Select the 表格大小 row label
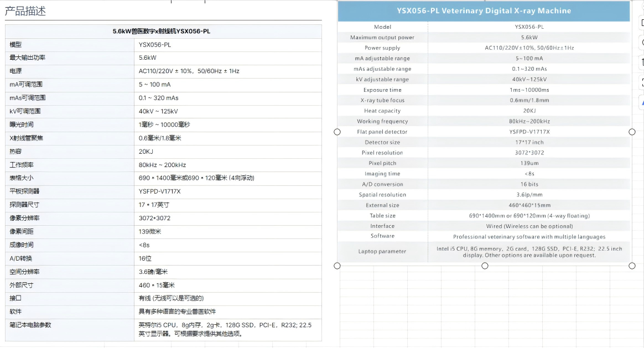This screenshot has height=348, width=644. coord(22,178)
